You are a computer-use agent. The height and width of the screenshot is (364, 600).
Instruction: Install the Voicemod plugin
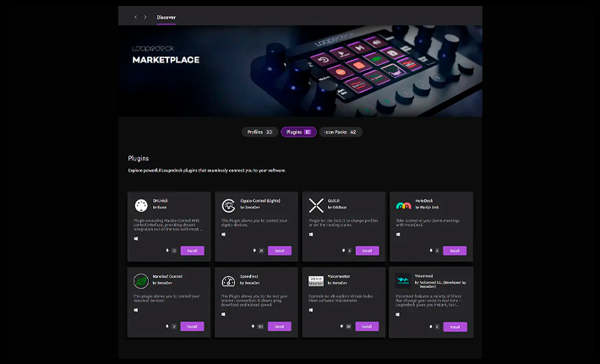point(455,327)
